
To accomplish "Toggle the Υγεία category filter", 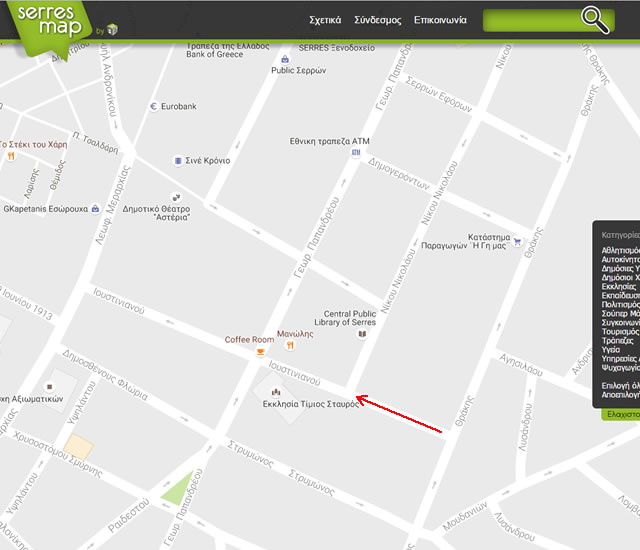I will [x=611, y=350].
